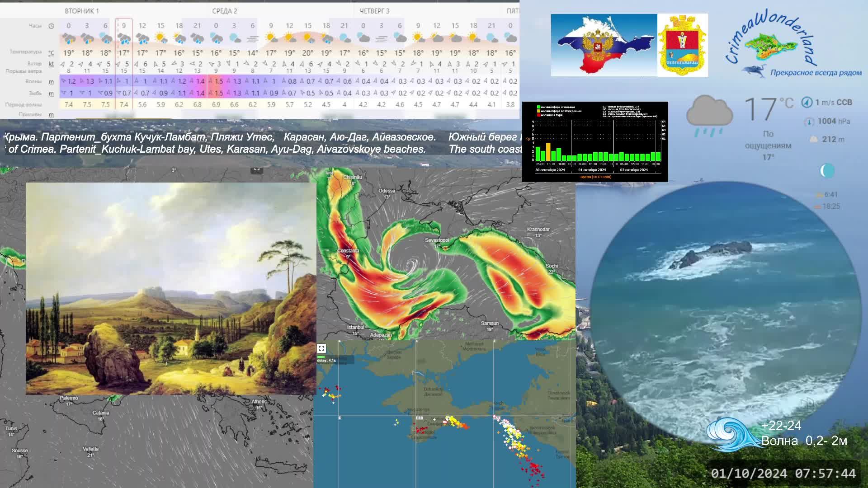Screen dimensions: 868x488
Task: Click the Период волны row label
Action: coord(24,105)
